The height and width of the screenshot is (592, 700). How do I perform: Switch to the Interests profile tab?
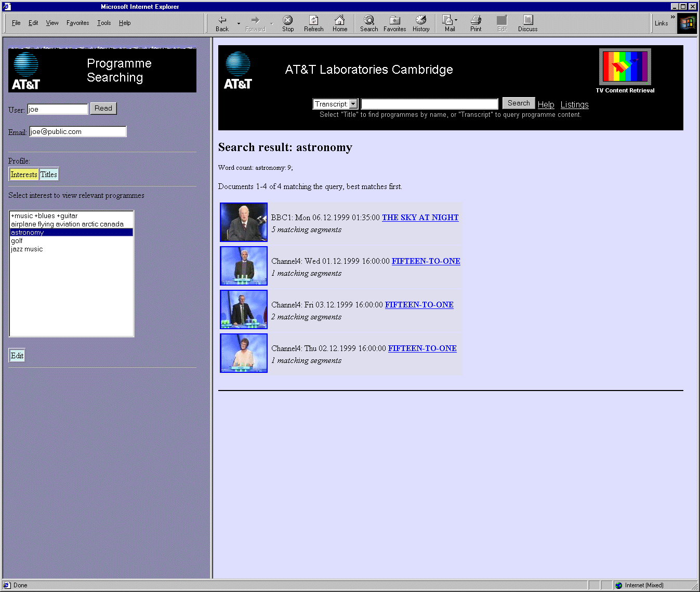pos(24,174)
